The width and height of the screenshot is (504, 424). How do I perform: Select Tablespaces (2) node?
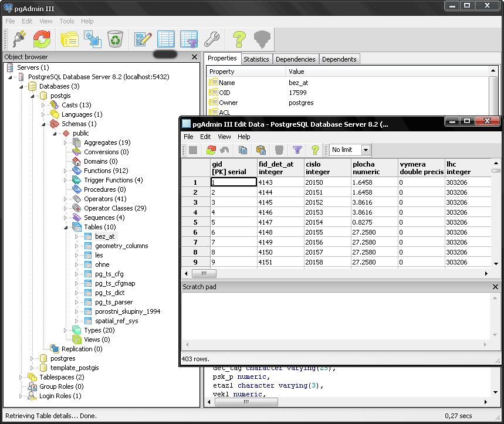tap(62, 377)
